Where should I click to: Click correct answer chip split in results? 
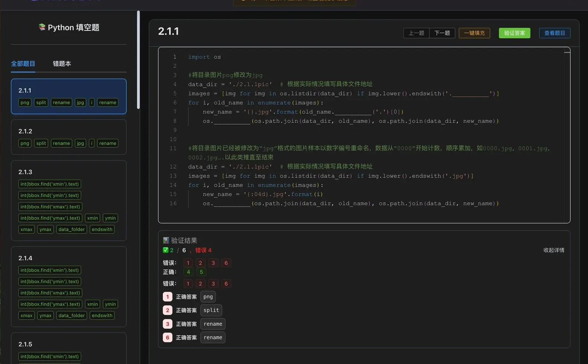click(x=211, y=310)
